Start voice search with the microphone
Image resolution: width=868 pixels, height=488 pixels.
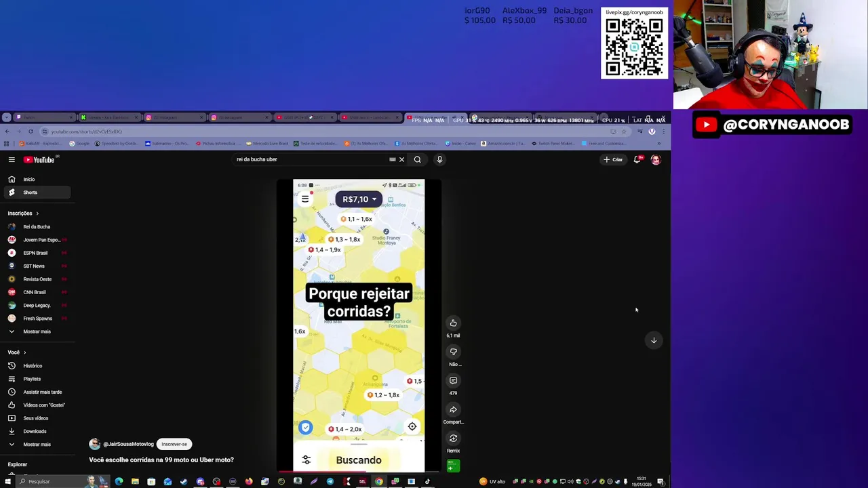(439, 160)
